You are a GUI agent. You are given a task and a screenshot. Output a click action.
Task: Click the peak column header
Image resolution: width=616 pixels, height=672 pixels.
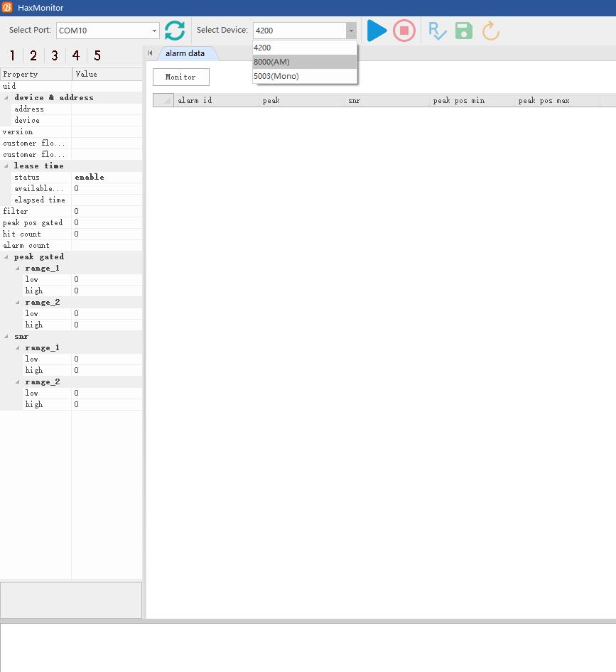point(301,100)
